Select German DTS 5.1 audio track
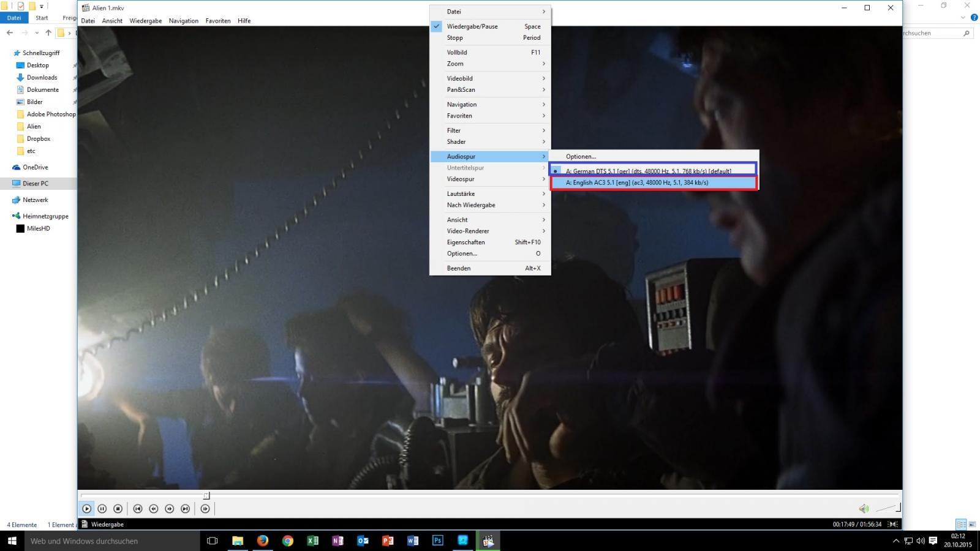980x551 pixels. tap(654, 171)
